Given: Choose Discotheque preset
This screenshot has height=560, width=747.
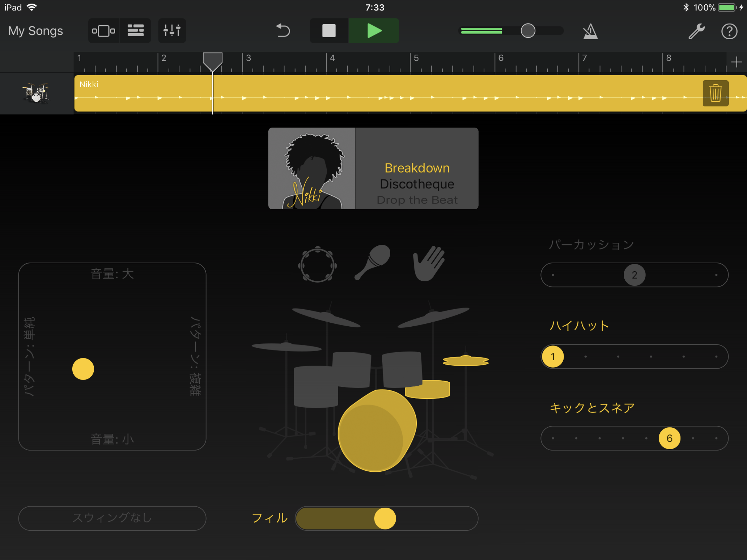Looking at the screenshot, I should coord(417,184).
